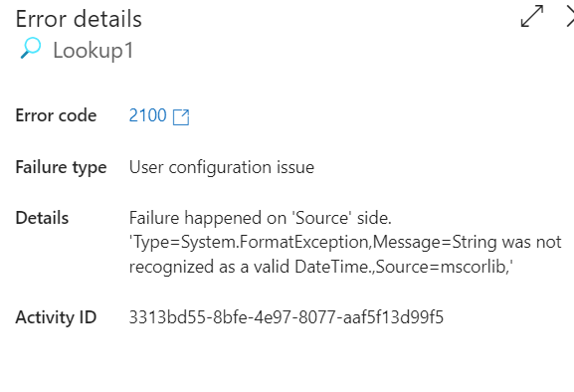The width and height of the screenshot is (574, 392).
Task: Close the Error details panel
Action: [x=570, y=16]
